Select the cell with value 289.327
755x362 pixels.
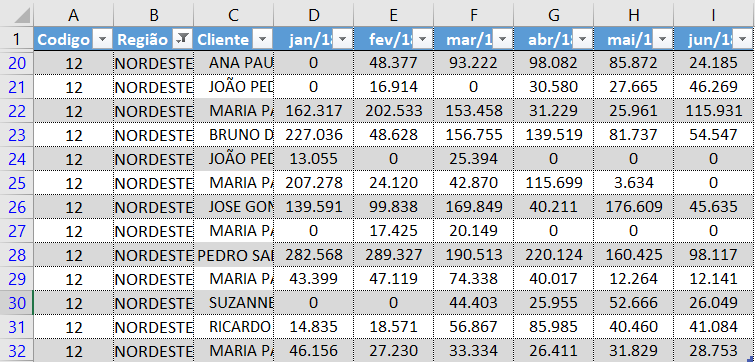pyautogui.click(x=393, y=255)
